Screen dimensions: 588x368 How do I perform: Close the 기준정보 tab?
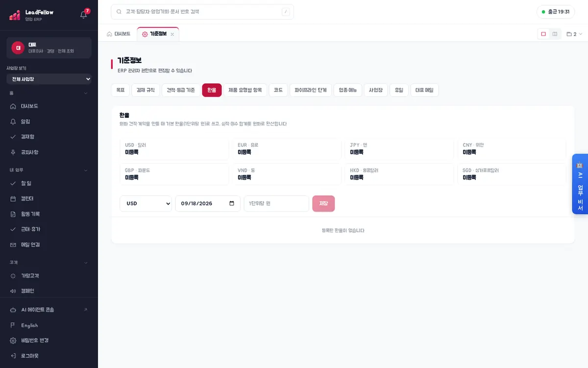pos(172,34)
